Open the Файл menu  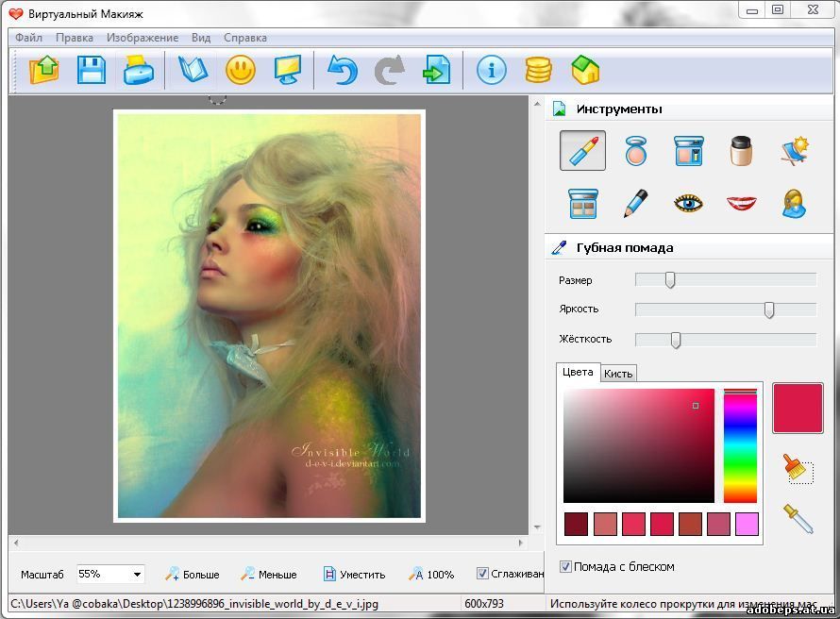(x=28, y=38)
